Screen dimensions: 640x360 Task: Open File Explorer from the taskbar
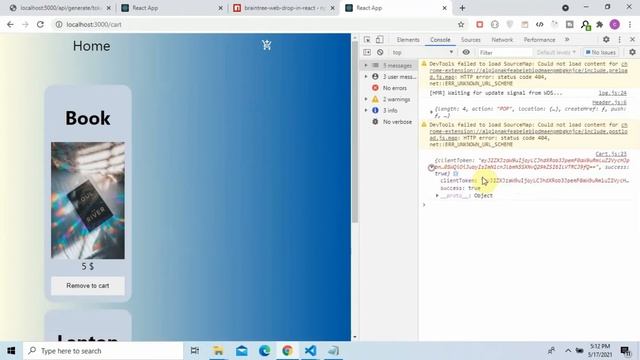(218, 351)
